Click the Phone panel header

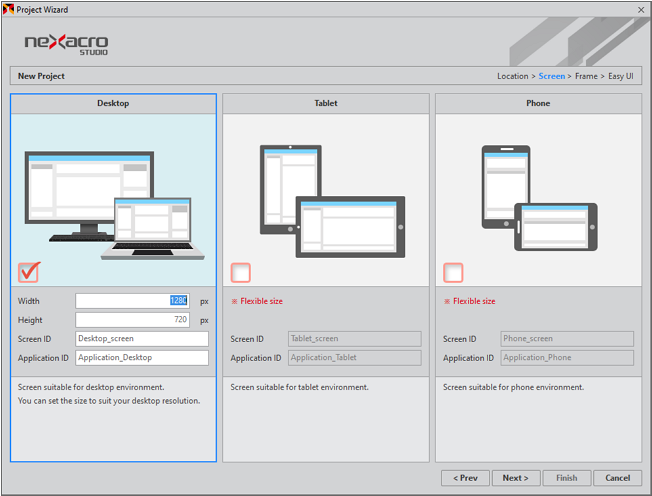click(x=538, y=103)
